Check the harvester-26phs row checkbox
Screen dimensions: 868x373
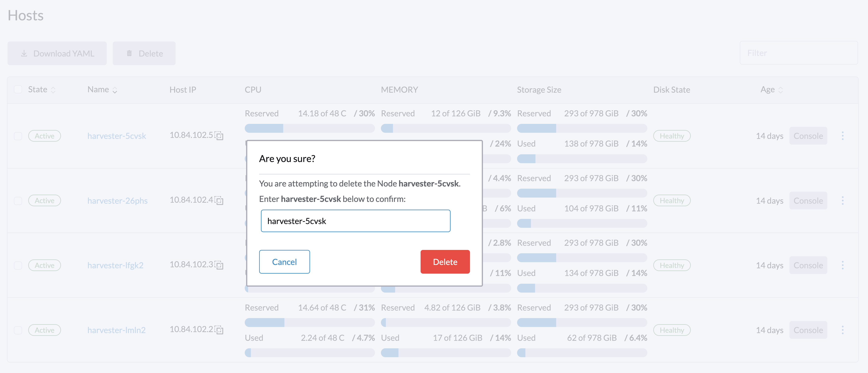18,201
